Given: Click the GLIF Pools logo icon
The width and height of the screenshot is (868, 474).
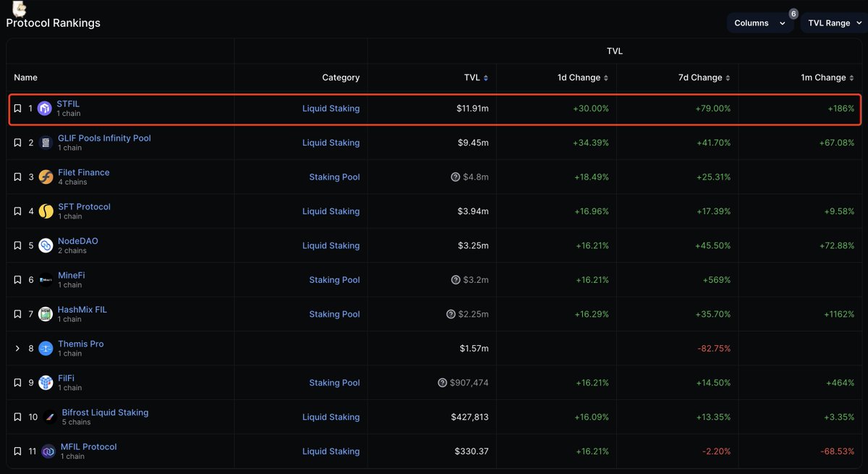Looking at the screenshot, I should pyautogui.click(x=46, y=143).
